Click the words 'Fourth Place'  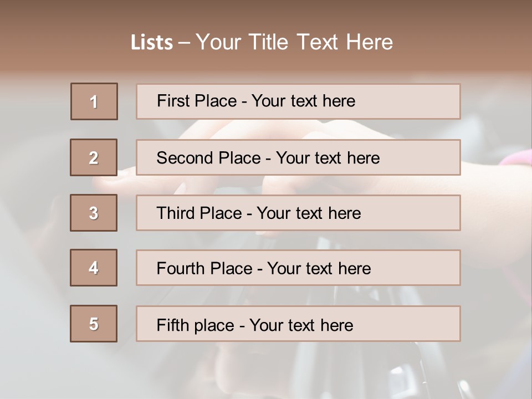point(204,269)
